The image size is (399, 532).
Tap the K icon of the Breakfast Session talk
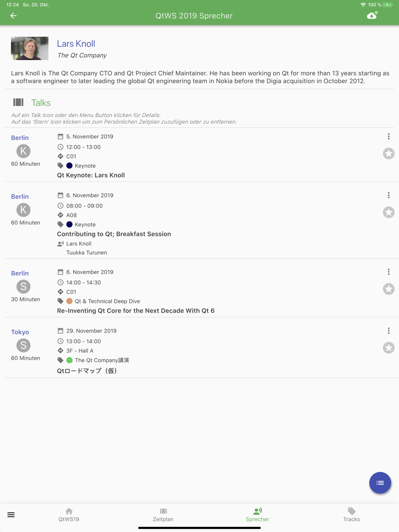point(24,210)
